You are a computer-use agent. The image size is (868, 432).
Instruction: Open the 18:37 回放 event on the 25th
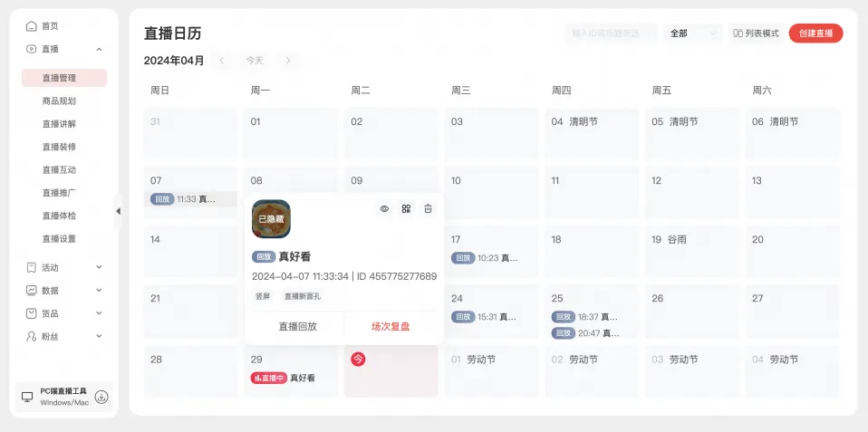click(x=585, y=317)
